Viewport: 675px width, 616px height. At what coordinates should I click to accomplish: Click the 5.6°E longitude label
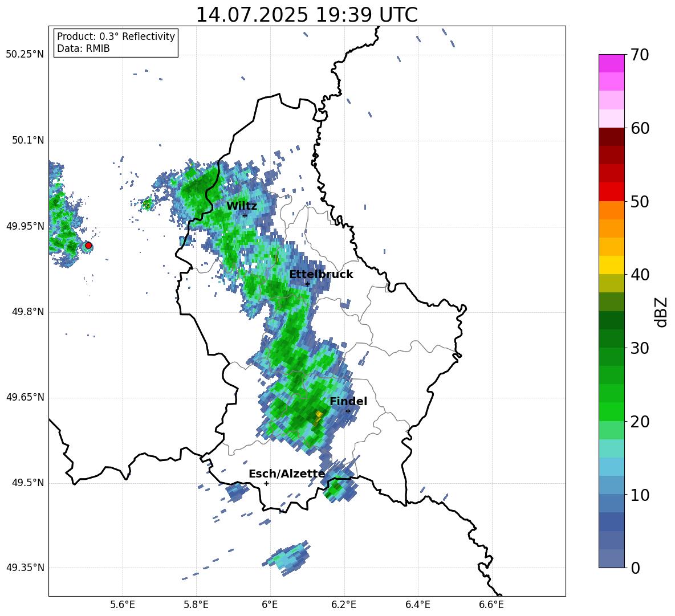(x=123, y=605)
